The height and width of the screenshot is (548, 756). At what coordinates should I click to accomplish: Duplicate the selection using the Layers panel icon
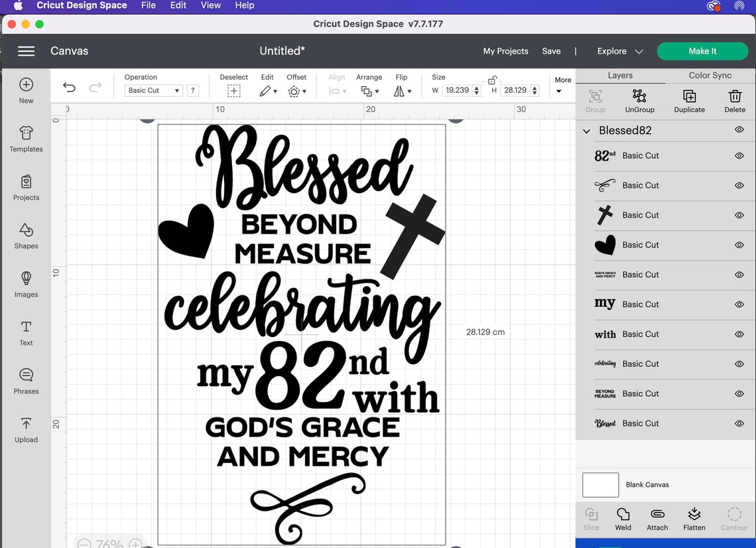[x=689, y=101]
